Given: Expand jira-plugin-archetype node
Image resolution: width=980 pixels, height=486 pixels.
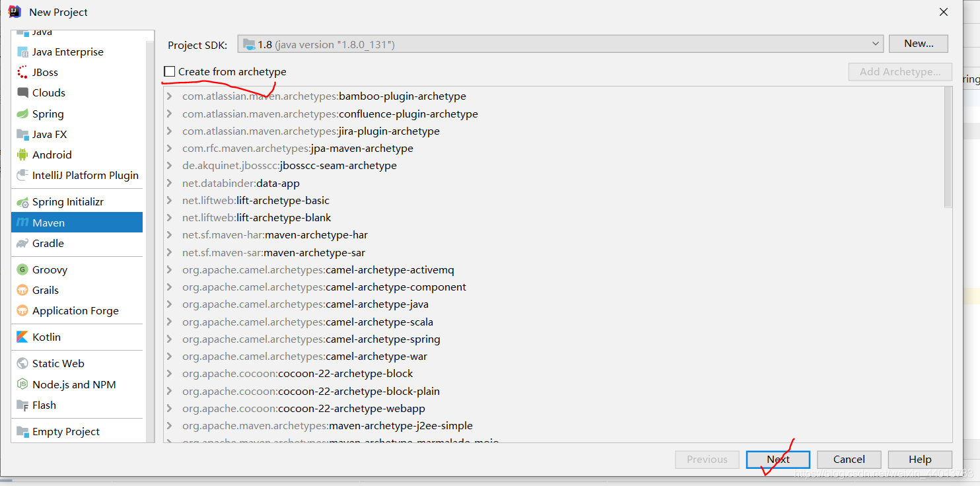Looking at the screenshot, I should point(170,131).
